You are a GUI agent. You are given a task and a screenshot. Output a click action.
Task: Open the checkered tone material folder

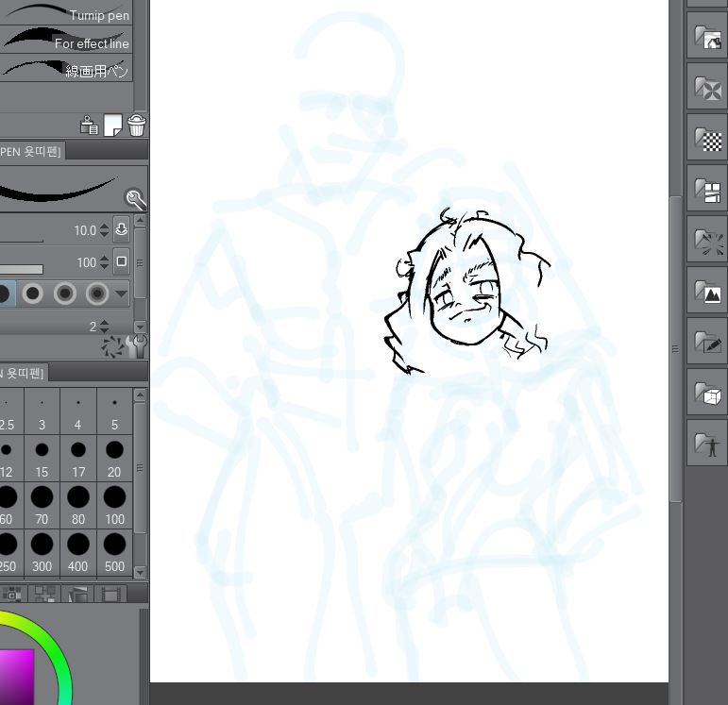pyautogui.click(x=707, y=139)
